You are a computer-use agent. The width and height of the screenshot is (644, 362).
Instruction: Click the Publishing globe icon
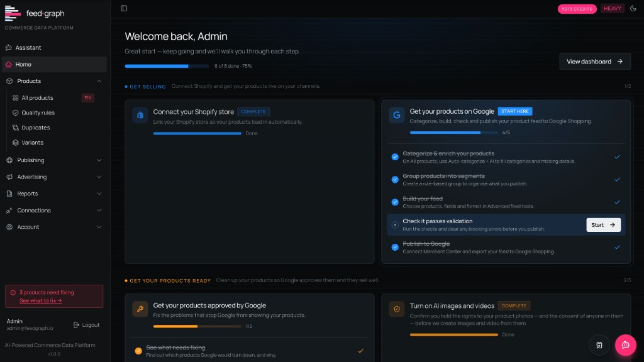tap(9, 160)
